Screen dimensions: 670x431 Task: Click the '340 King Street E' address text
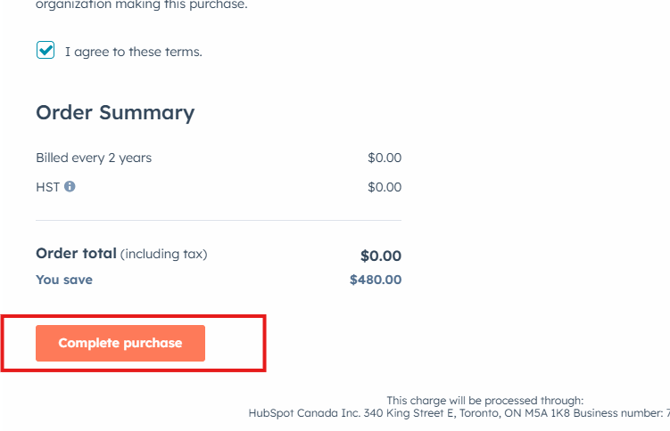point(400,413)
